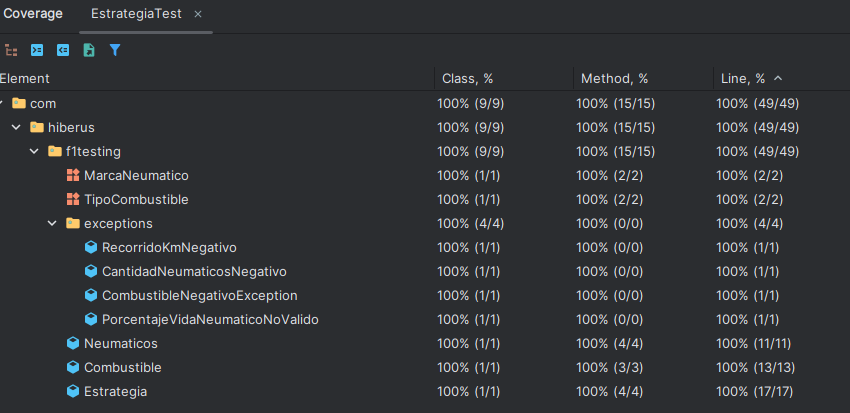
Task: Click the generate coverage report icon
Action: click(x=89, y=50)
